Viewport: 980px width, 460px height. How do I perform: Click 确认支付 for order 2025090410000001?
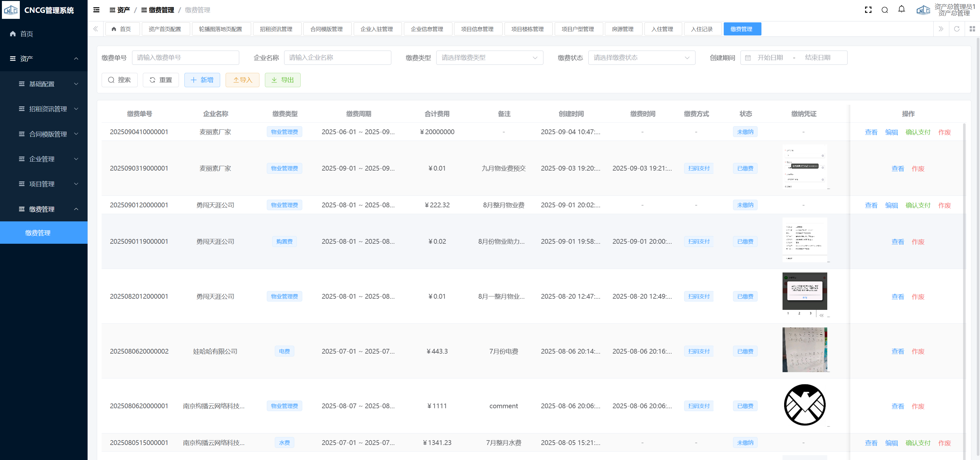point(918,132)
